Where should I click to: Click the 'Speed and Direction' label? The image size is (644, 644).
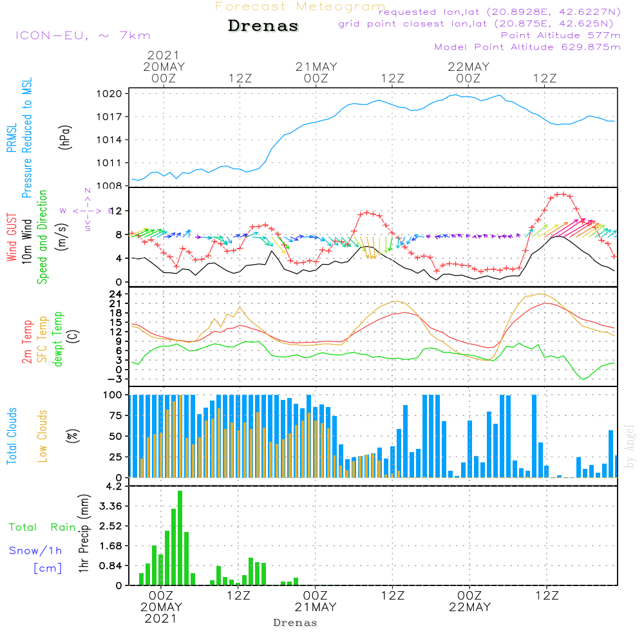[x=43, y=237]
